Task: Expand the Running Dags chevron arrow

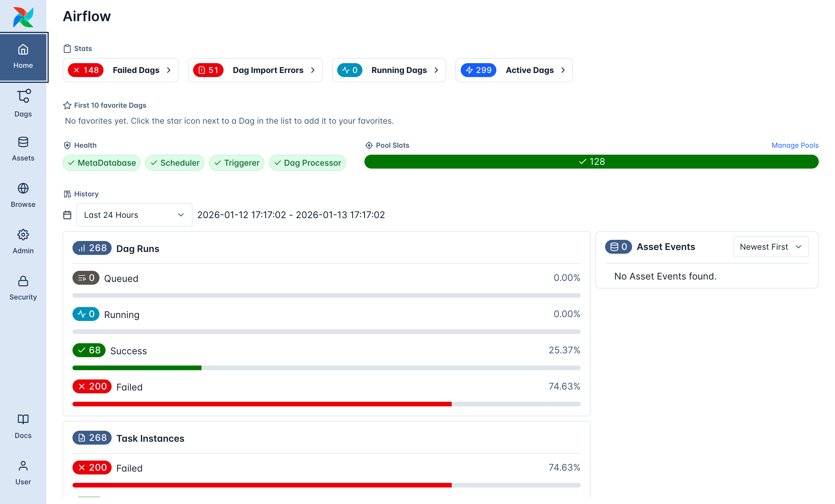Action: pyautogui.click(x=436, y=70)
